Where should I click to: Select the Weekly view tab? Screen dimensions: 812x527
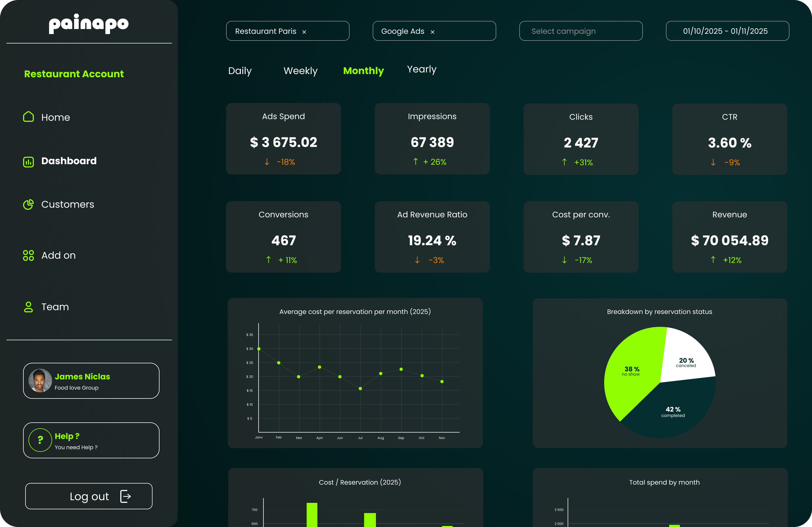pos(300,71)
